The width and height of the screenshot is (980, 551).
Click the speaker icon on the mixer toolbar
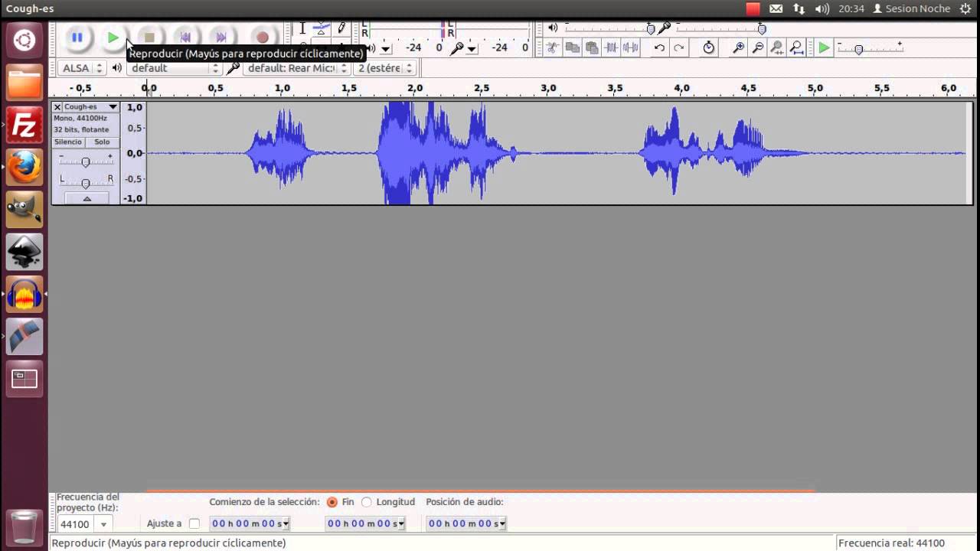[x=553, y=28]
